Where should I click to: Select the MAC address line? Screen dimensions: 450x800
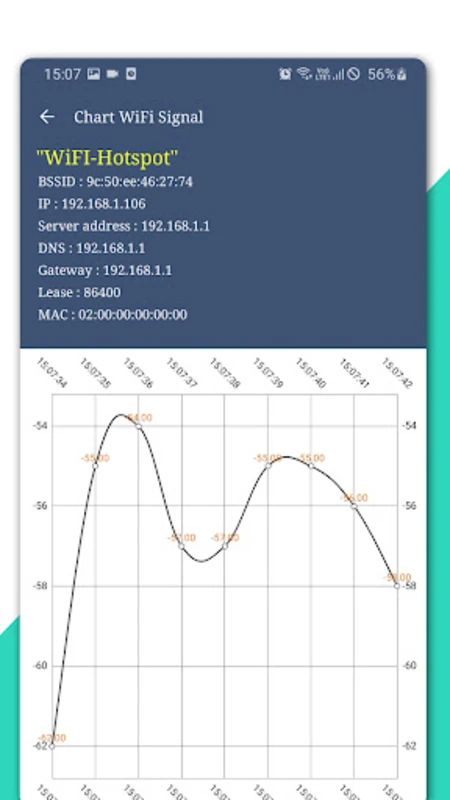[112, 314]
